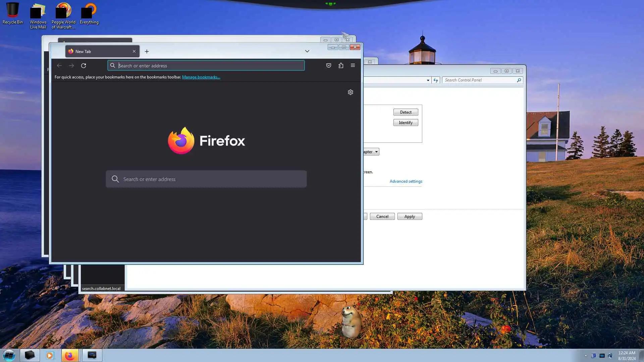The width and height of the screenshot is (644, 362).
Task: Open the Firefox application hamburger menu
Action: pos(353,65)
